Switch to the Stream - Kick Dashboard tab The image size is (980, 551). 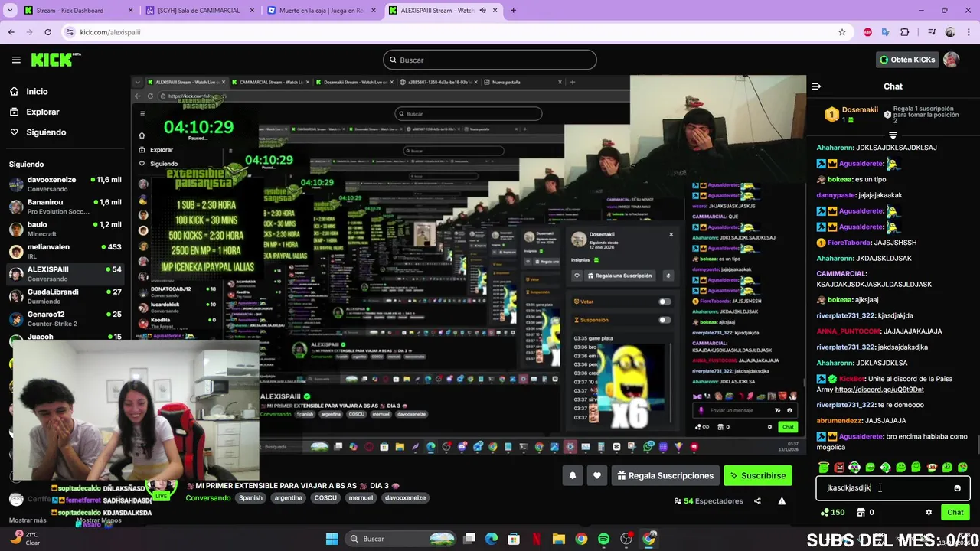[77, 11]
